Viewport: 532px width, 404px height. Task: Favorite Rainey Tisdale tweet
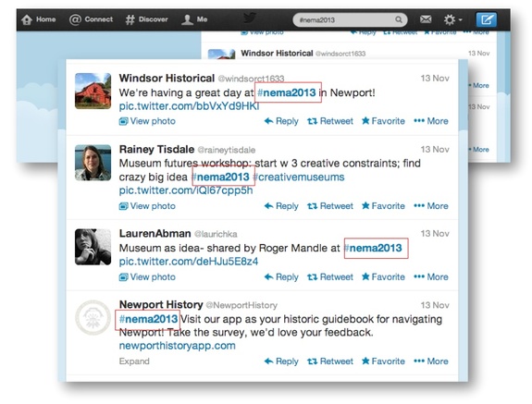coord(383,206)
